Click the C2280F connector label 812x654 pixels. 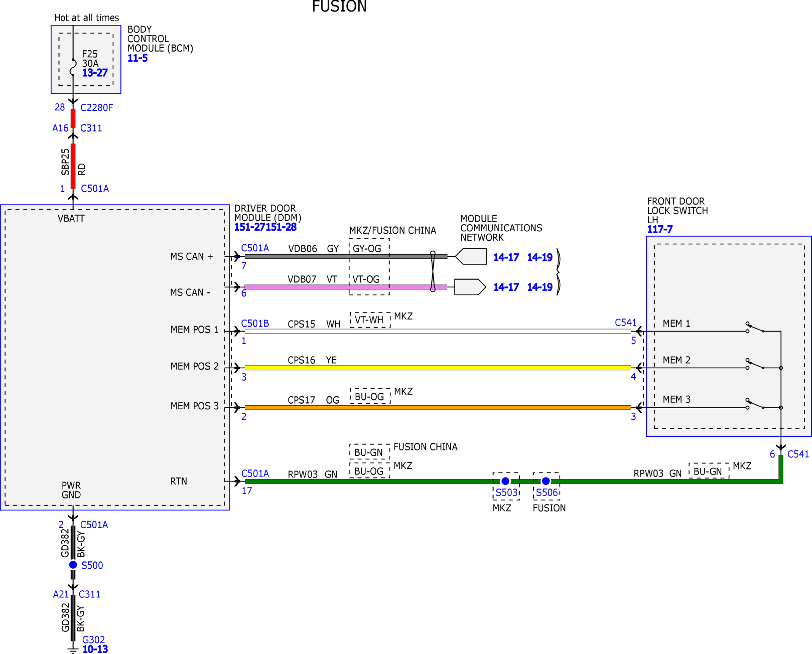(x=97, y=108)
